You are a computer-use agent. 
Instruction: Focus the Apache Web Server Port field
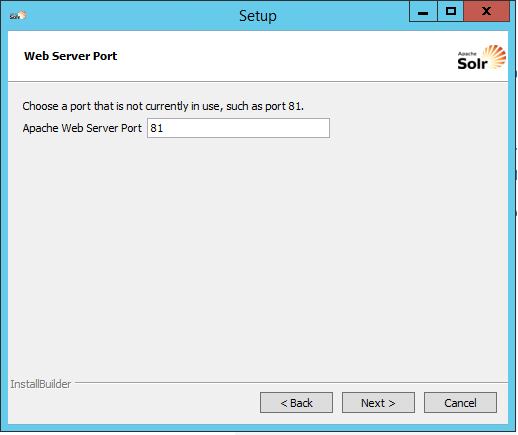pyautogui.click(x=238, y=128)
